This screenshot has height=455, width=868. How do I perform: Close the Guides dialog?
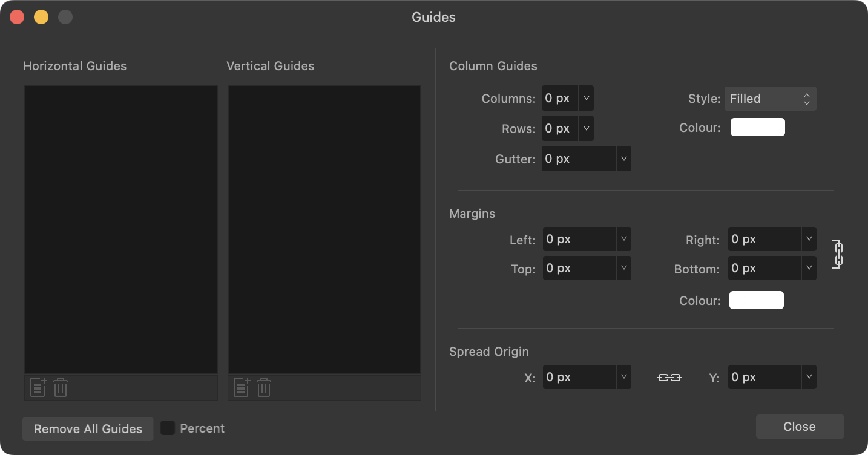799,426
